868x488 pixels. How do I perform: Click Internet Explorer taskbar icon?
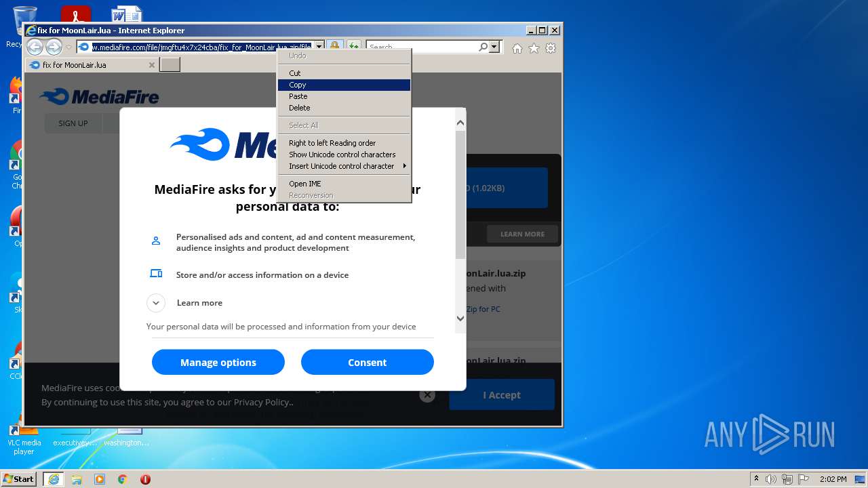click(x=54, y=479)
